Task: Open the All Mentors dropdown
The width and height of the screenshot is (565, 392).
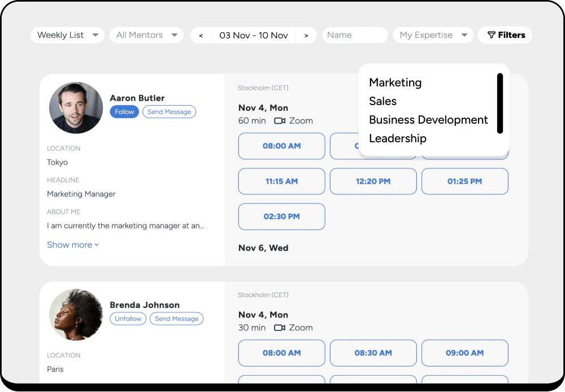Action: coord(146,35)
